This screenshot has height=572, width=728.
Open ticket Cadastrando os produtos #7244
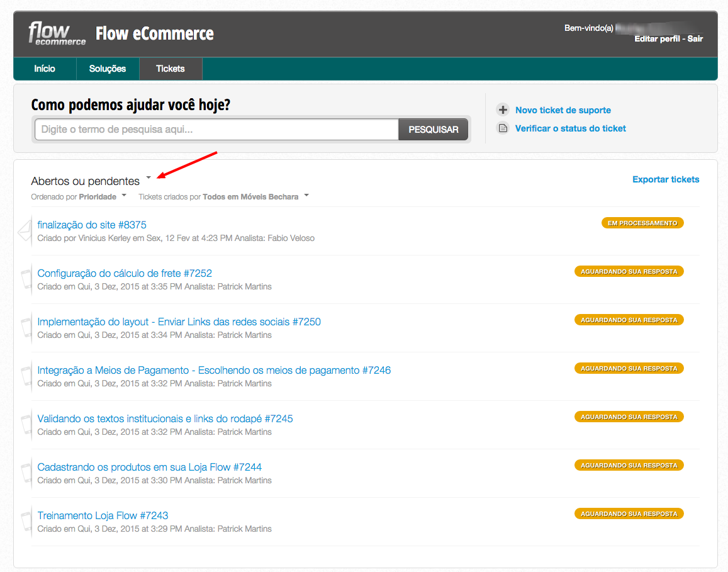(150, 467)
